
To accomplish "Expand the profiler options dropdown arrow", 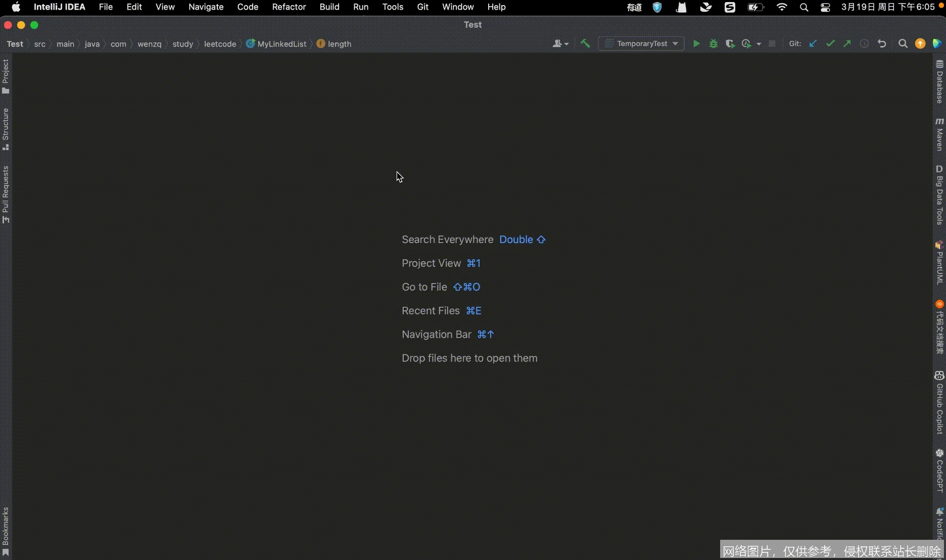I will click(760, 43).
